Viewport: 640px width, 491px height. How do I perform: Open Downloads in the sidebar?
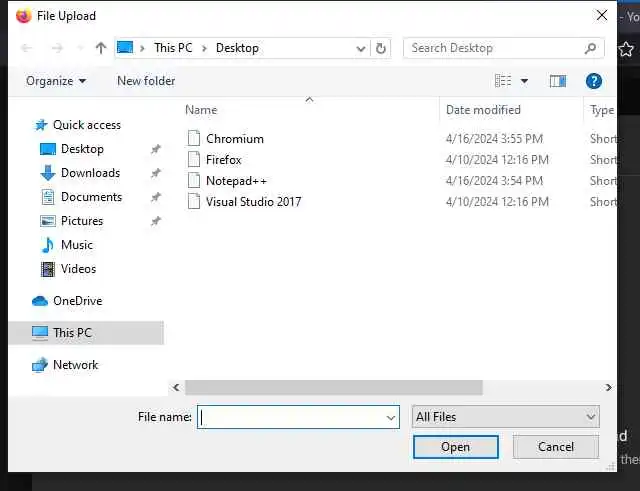(90, 173)
